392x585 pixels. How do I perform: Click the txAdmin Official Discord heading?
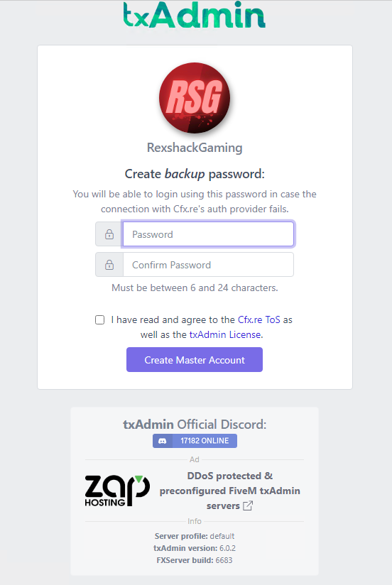pyautogui.click(x=195, y=425)
